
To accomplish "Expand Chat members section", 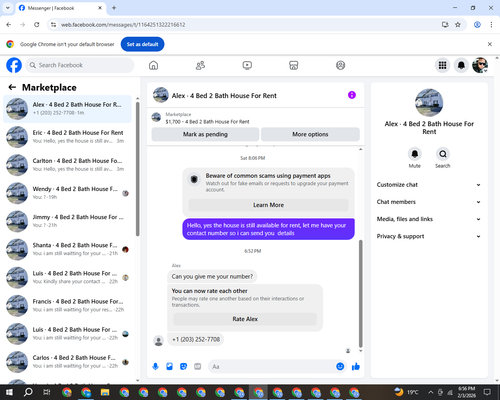I will [x=429, y=202].
